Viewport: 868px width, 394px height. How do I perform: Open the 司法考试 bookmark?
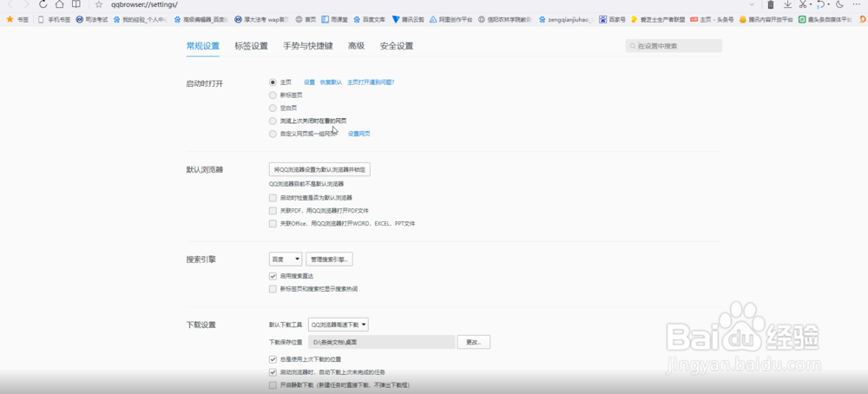(92, 19)
